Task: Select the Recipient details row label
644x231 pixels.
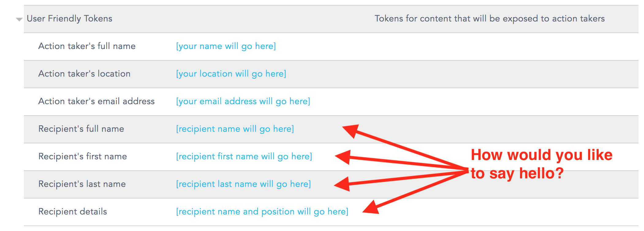Action: pos(73,212)
